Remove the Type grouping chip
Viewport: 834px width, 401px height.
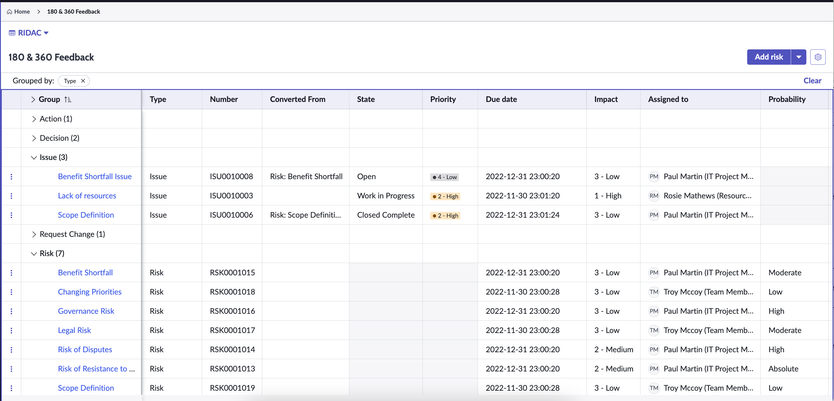[83, 81]
